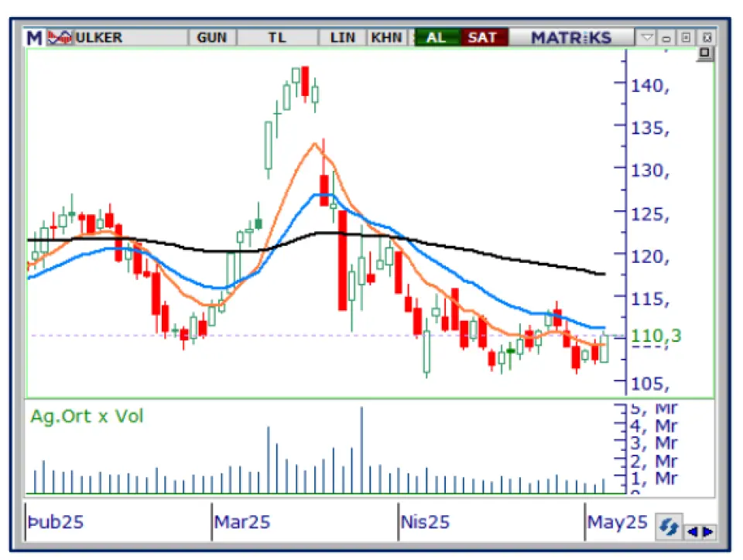
Task: Click the refresh arrows icon near May25
Action: [669, 527]
